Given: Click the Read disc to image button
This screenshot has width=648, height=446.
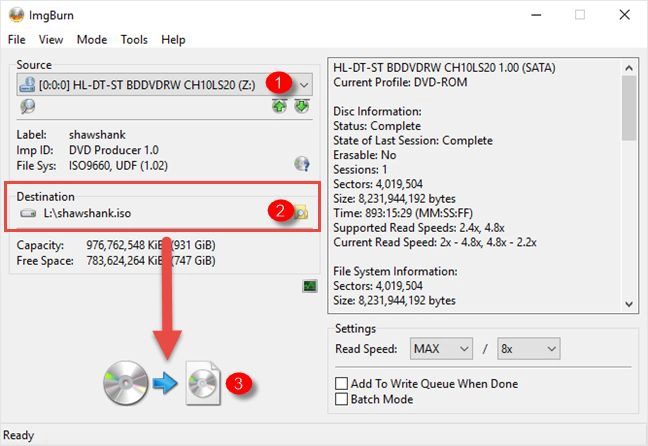Looking at the screenshot, I should click(x=162, y=383).
